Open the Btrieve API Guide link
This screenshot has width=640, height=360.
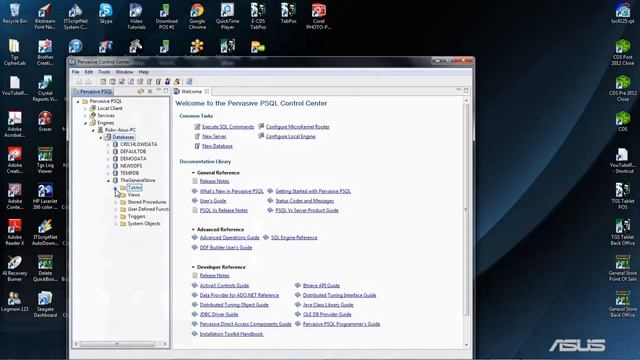click(x=321, y=286)
